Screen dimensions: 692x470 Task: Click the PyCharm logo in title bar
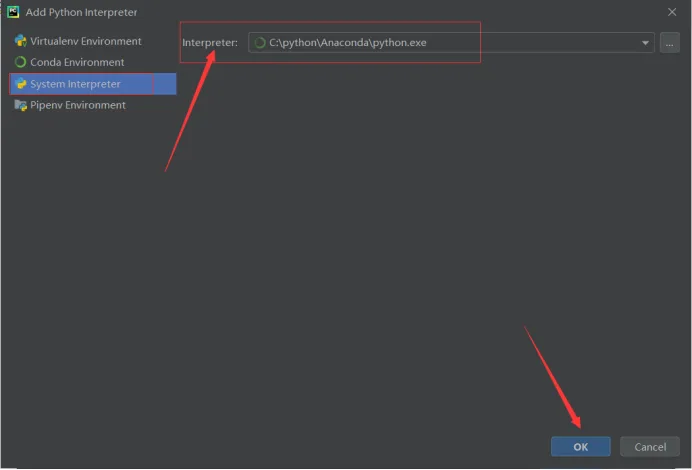pyautogui.click(x=13, y=12)
